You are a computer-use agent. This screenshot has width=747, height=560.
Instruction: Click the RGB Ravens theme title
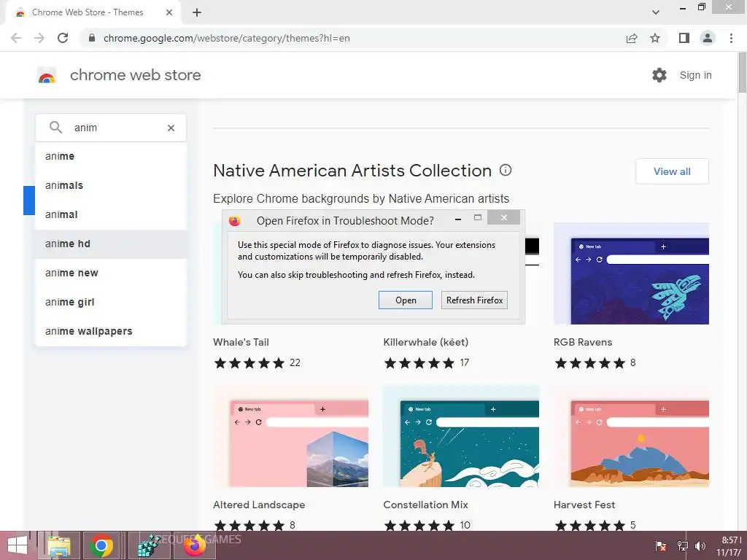(583, 342)
